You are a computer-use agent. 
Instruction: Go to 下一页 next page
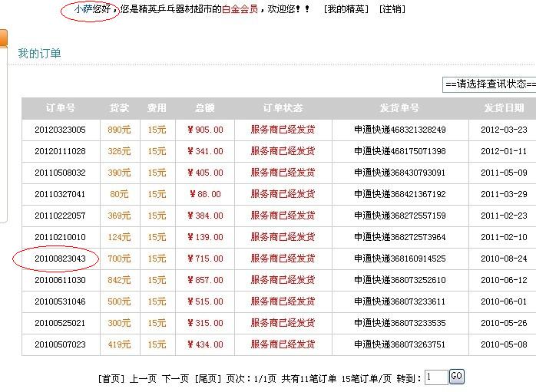[x=175, y=378]
